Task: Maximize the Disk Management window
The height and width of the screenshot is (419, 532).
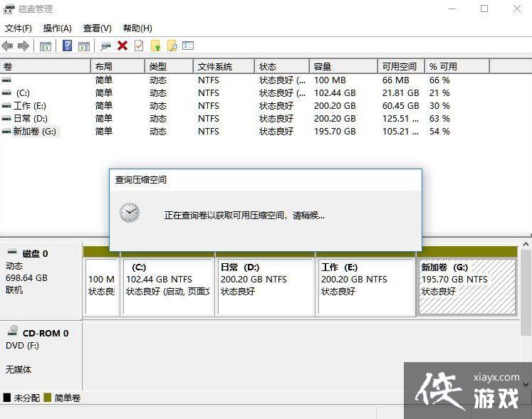Action: tap(484, 9)
